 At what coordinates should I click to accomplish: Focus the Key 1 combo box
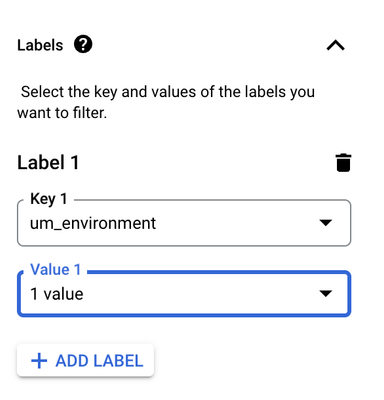[184, 223]
